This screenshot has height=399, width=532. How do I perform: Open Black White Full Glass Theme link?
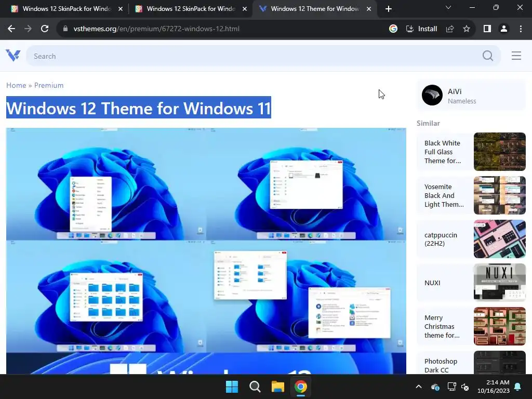(x=443, y=152)
